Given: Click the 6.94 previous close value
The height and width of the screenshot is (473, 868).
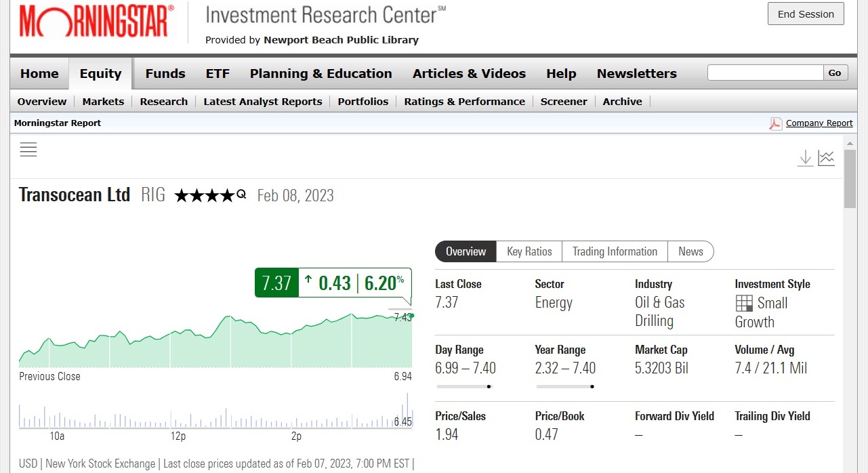Looking at the screenshot, I should pyautogui.click(x=402, y=377).
